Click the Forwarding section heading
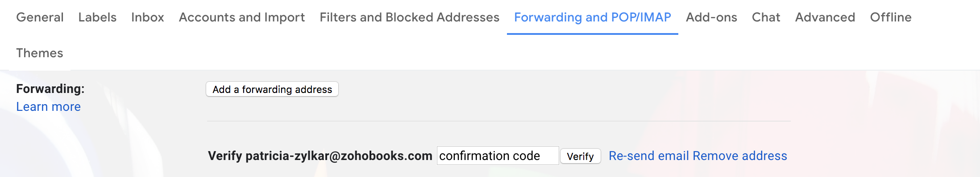 point(50,88)
